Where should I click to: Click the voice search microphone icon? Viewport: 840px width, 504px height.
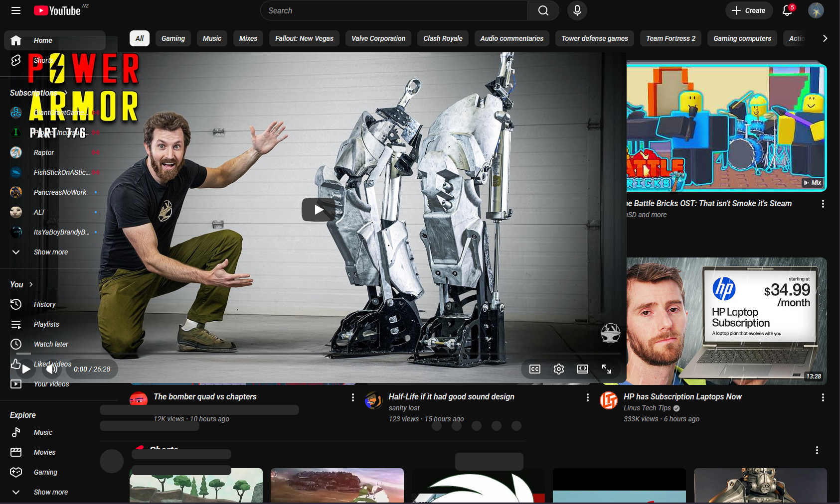coord(577,10)
